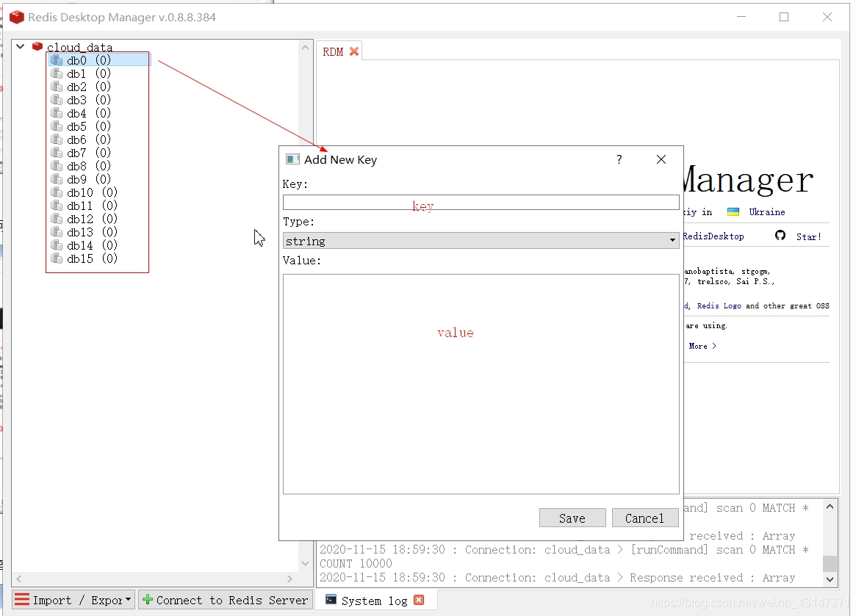
Task: Focus the Key input field
Action: tap(481, 203)
